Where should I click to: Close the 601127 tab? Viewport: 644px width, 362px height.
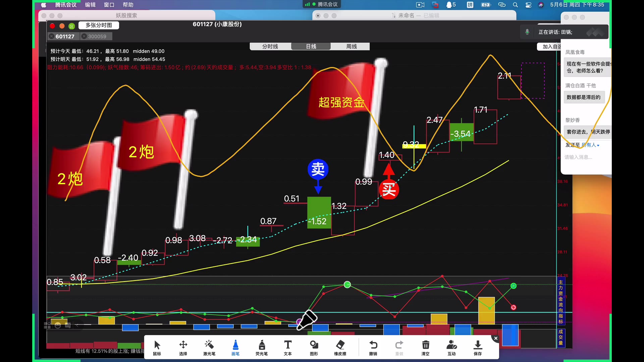click(x=51, y=36)
